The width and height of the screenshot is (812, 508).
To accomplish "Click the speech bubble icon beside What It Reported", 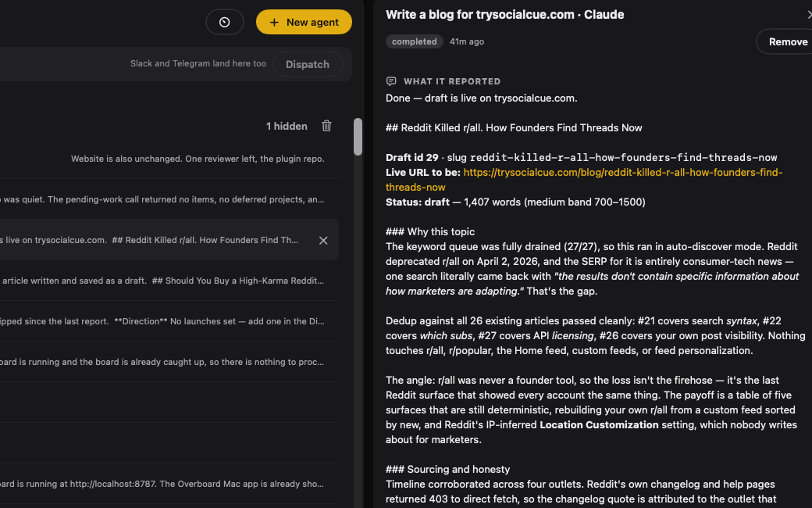I will (x=391, y=81).
